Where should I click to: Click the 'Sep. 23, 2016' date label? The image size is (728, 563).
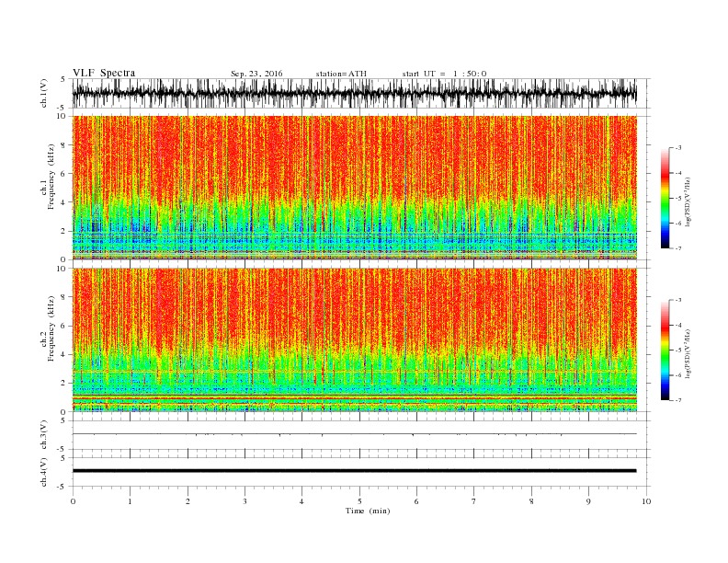point(256,74)
